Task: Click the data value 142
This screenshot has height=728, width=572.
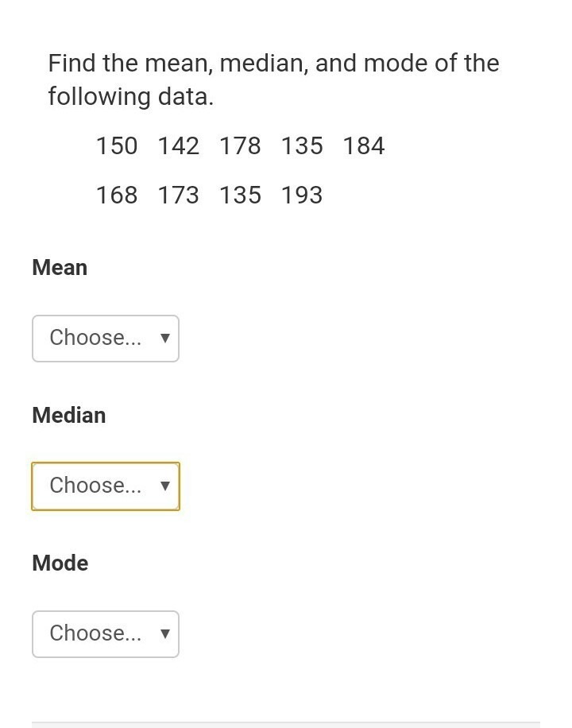Action: (x=178, y=146)
